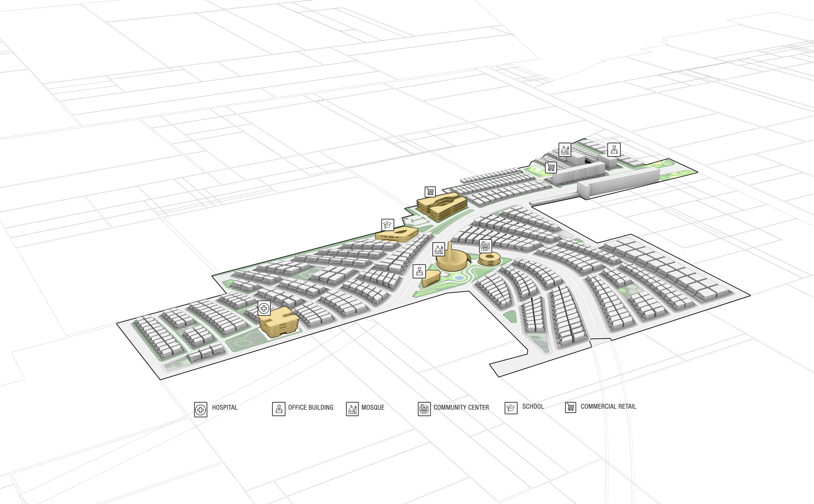Click the COMMUNITY CENTER legend label

coord(461,408)
